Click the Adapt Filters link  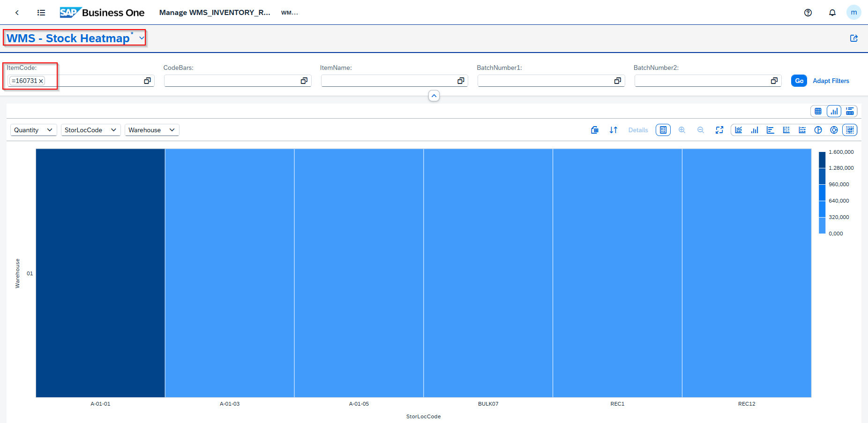(x=831, y=81)
